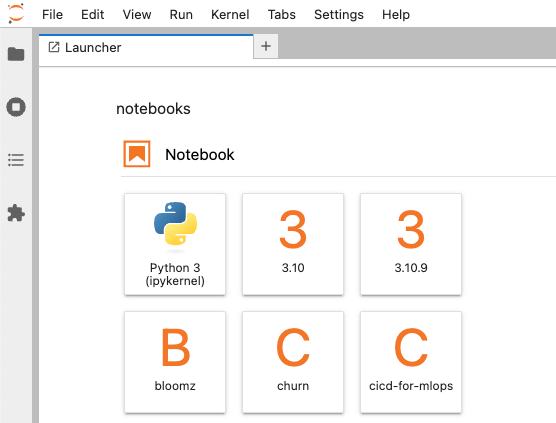The height and width of the screenshot is (423, 556).
Task: Open the View menu
Action: click(x=137, y=15)
